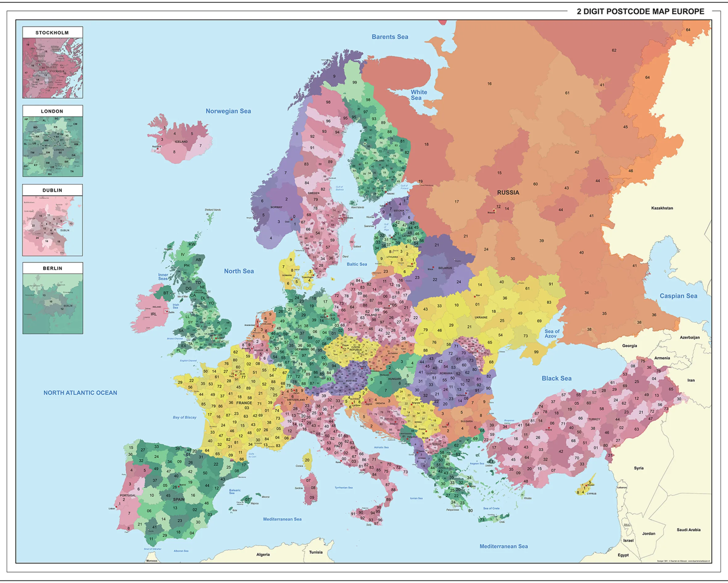This screenshot has height=583, width=728.
Task: Select the STOCKHOLM inset header label
Action: [x=52, y=33]
